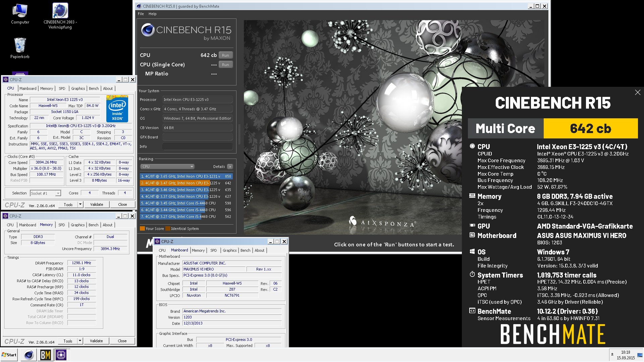Open the Papierkorb recycle bin icon
This screenshot has height=362, width=644.
point(20,48)
